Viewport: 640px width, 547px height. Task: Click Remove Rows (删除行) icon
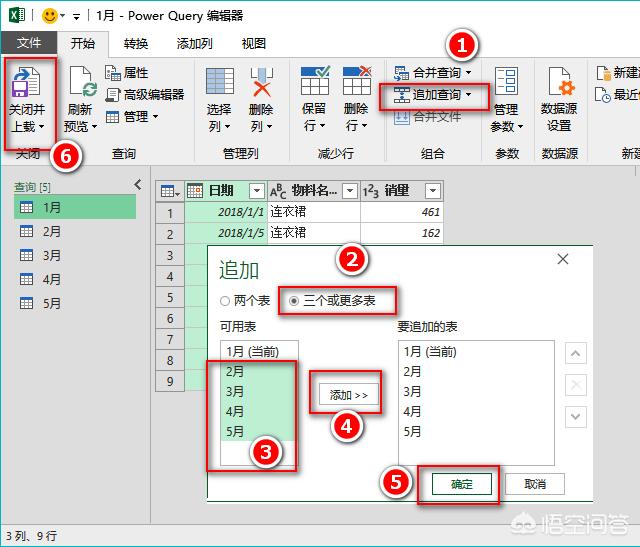pos(357,80)
